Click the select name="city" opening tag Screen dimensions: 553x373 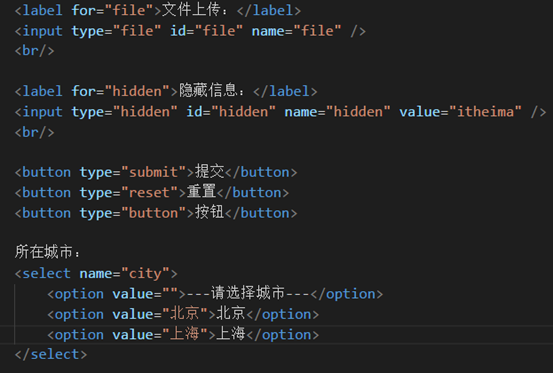(96, 274)
